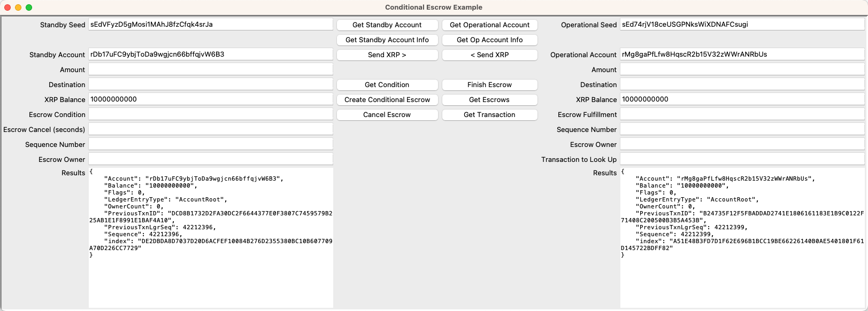
Task: Click the Get Condition button
Action: [387, 84]
